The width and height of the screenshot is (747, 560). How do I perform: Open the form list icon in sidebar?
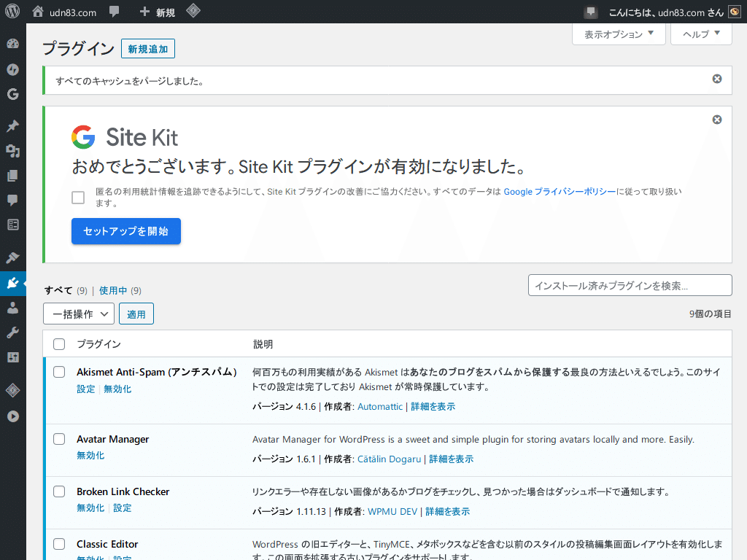tap(13, 225)
